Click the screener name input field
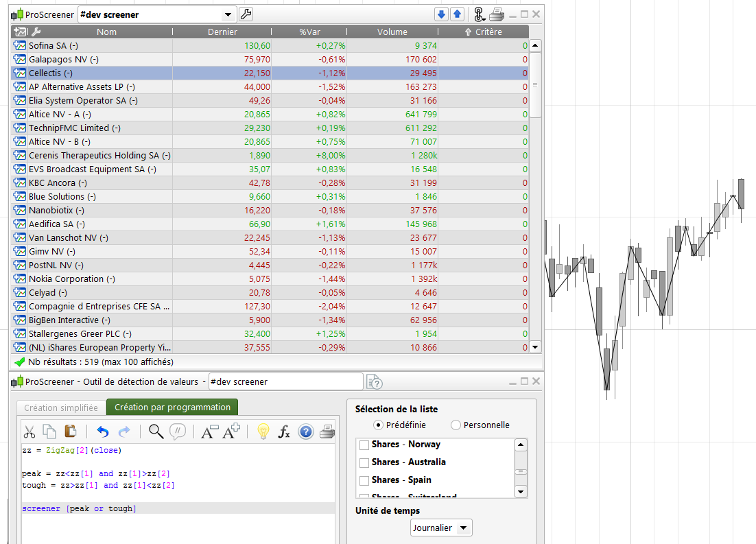 pos(285,381)
